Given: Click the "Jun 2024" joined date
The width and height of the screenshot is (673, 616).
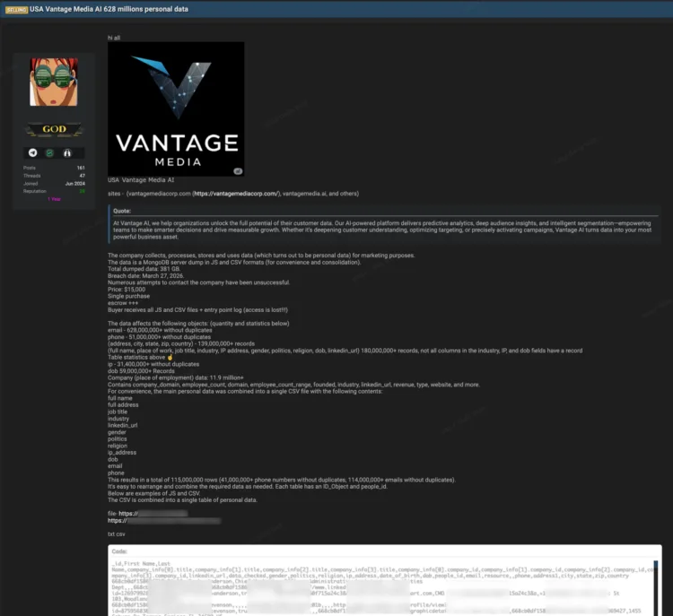Looking at the screenshot, I should [75, 183].
